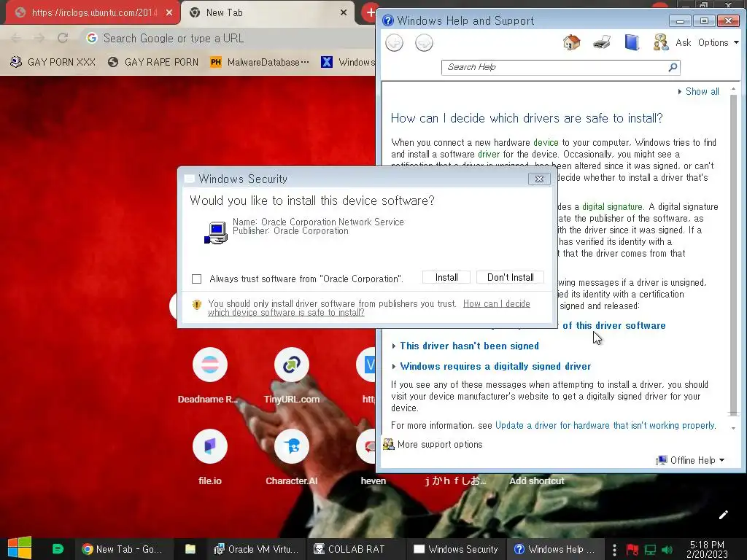Click the customize Chrome pencil icon
This screenshot has height=560, width=747.
[723, 515]
